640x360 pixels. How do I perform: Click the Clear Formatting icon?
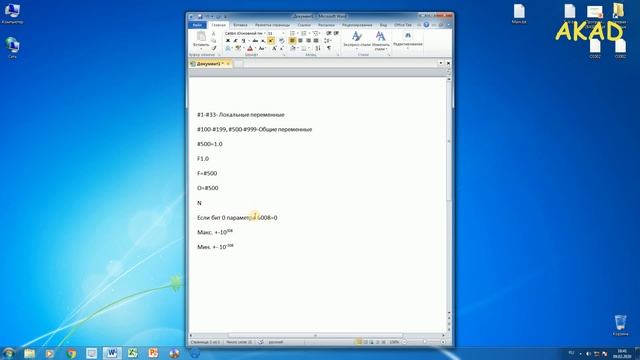point(281,40)
